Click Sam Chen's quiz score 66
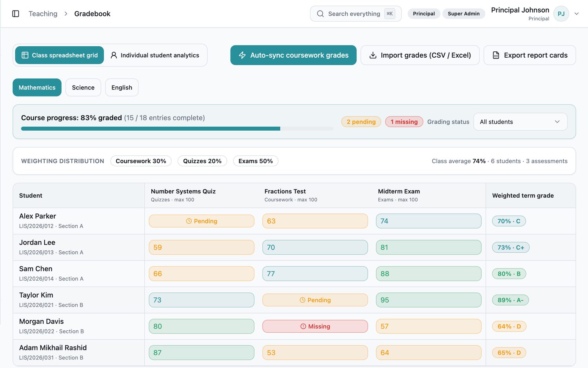This screenshot has width=588, height=368. pos(201,274)
